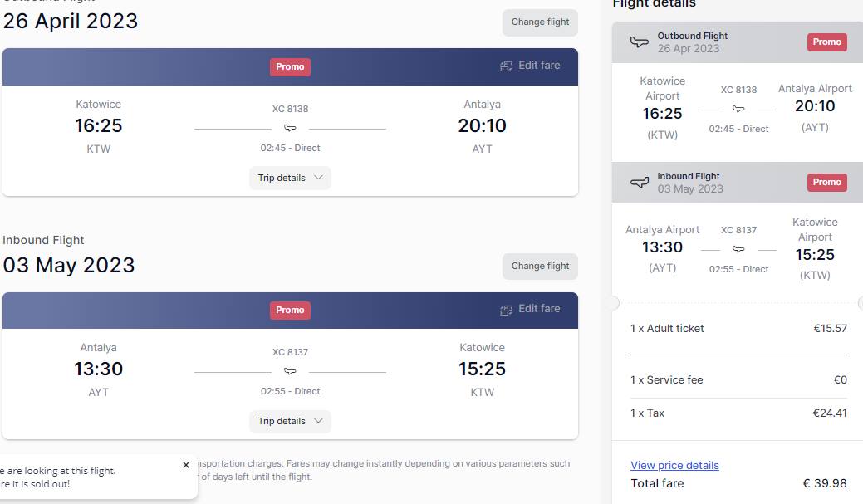Close the sold-out warning popup
This screenshot has height=504, width=863.
tap(186, 465)
